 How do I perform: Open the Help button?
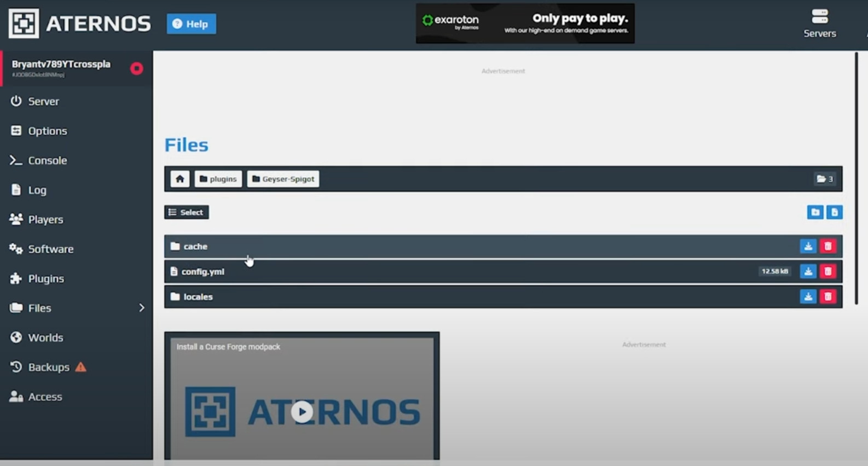coord(191,24)
